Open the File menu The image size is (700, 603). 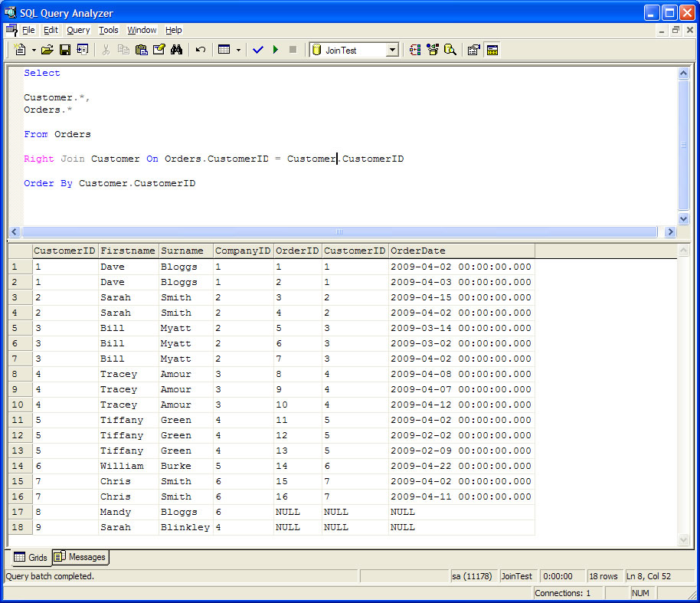point(28,30)
